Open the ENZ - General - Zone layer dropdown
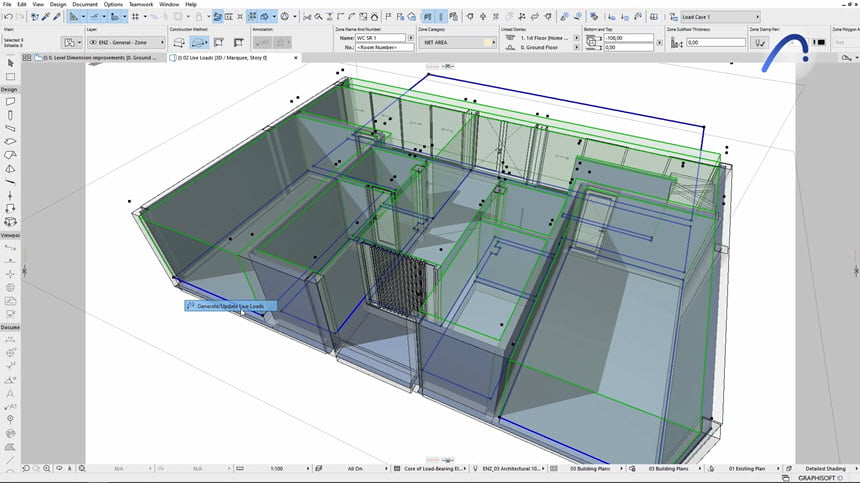The width and height of the screenshot is (860, 483). coord(126,42)
